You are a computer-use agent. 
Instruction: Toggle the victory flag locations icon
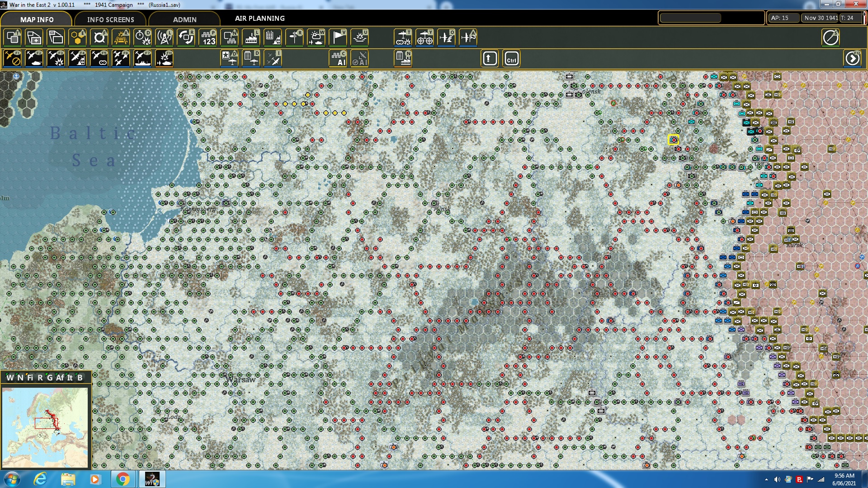tap(338, 38)
